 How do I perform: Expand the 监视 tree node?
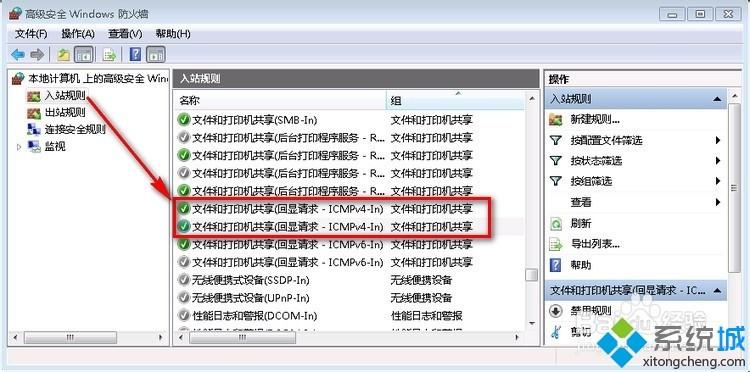tap(19, 147)
